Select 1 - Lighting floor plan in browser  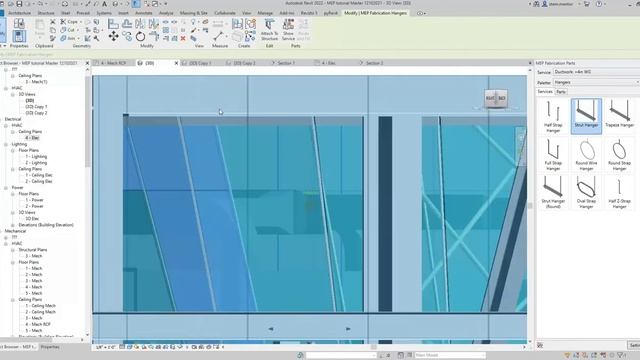click(x=36, y=157)
